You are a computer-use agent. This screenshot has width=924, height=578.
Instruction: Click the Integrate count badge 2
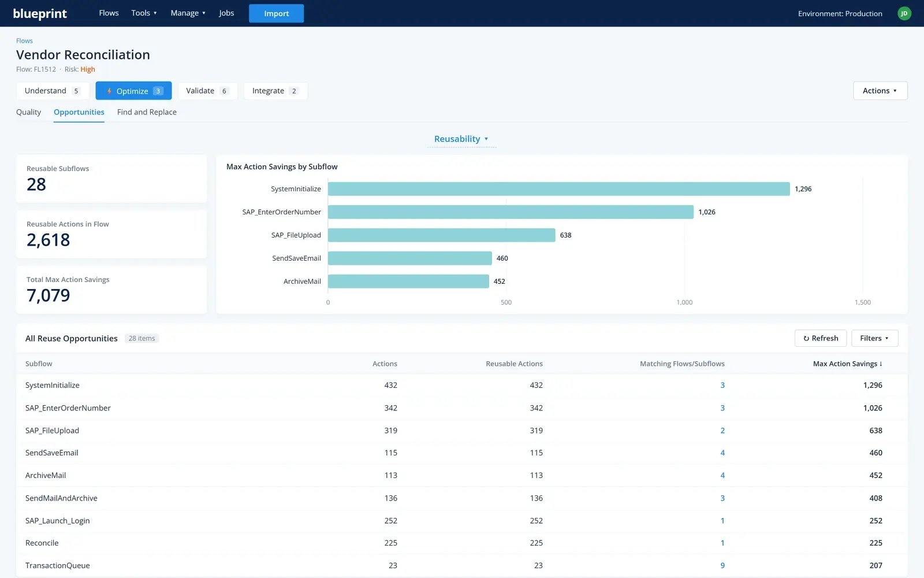coord(294,91)
